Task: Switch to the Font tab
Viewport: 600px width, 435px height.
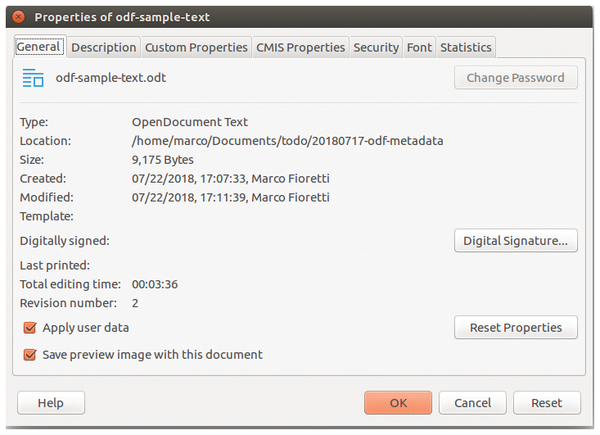Action: point(419,47)
